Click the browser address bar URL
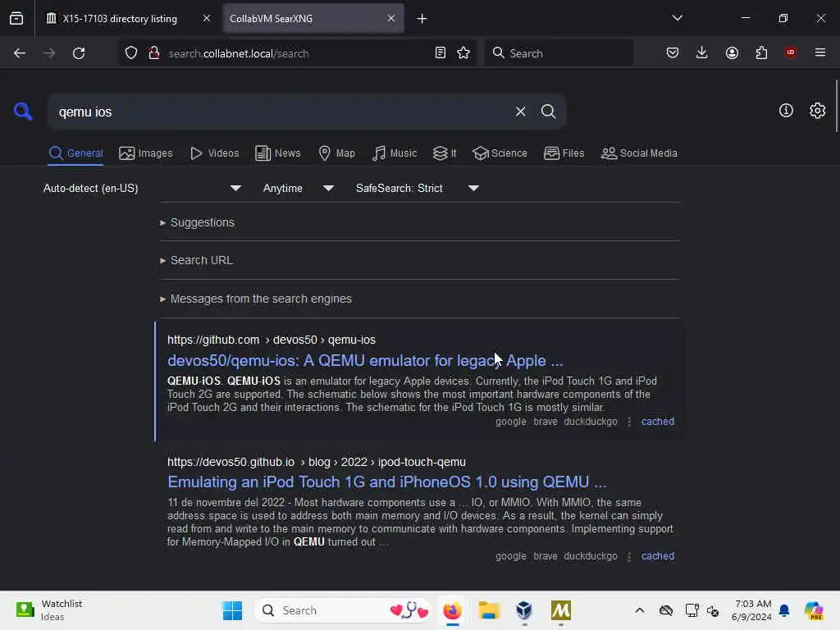The image size is (840, 630). [x=239, y=53]
